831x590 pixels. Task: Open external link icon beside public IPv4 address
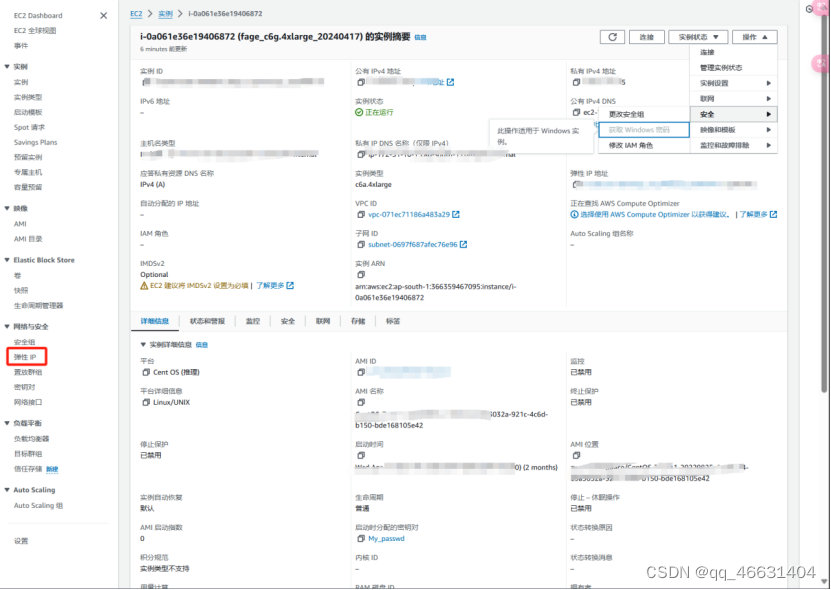click(x=450, y=82)
